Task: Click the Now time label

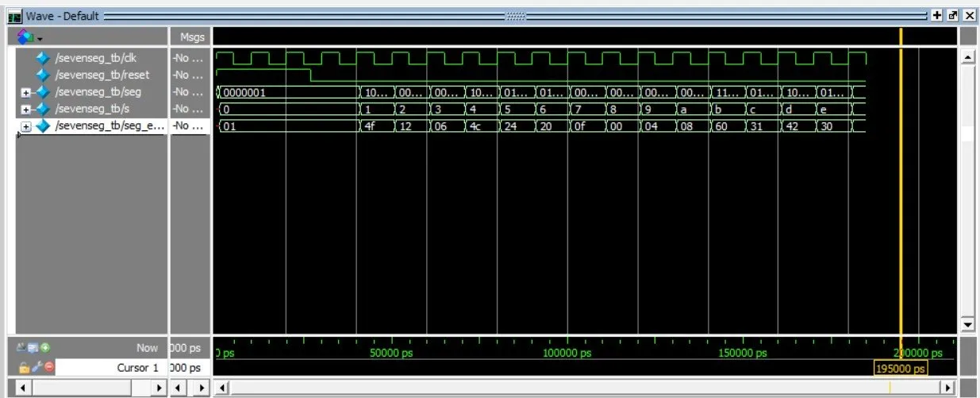Action: 147,348
